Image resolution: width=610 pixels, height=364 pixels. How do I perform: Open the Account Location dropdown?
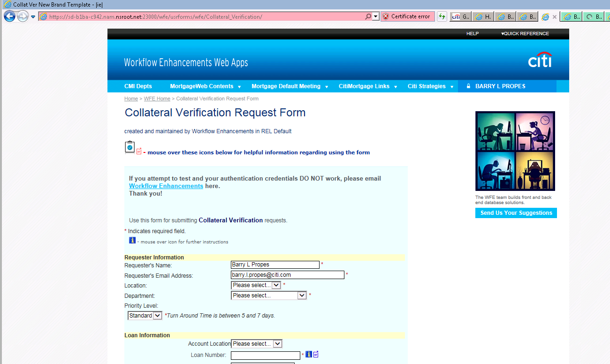[x=257, y=344]
